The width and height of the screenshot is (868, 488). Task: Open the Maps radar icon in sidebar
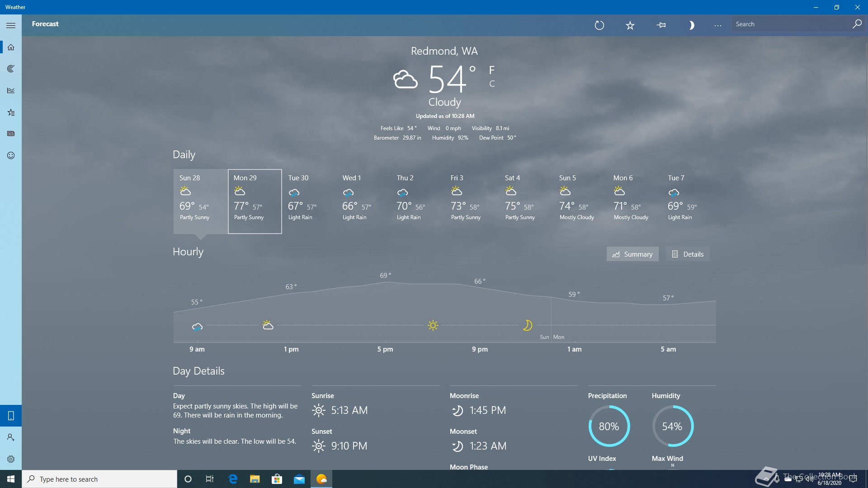pyautogui.click(x=11, y=69)
